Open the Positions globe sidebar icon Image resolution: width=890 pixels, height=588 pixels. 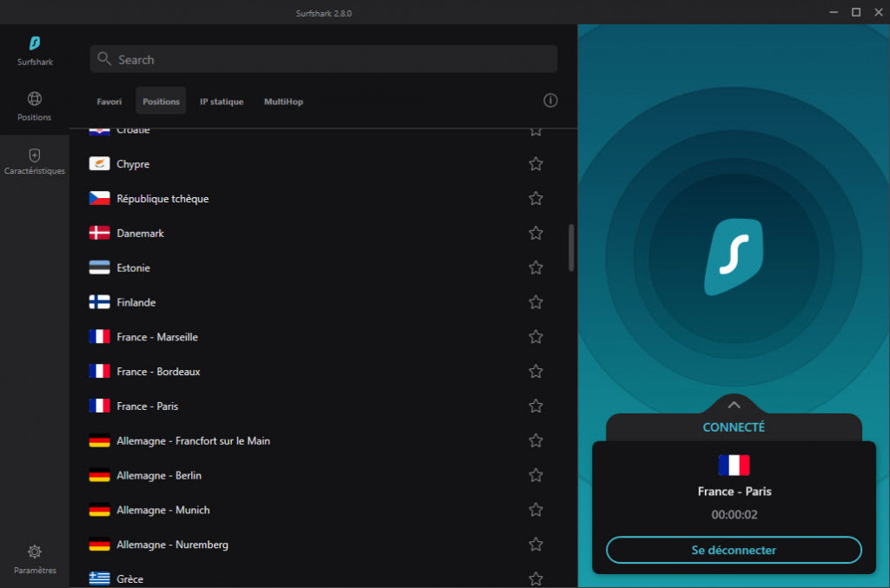click(35, 99)
